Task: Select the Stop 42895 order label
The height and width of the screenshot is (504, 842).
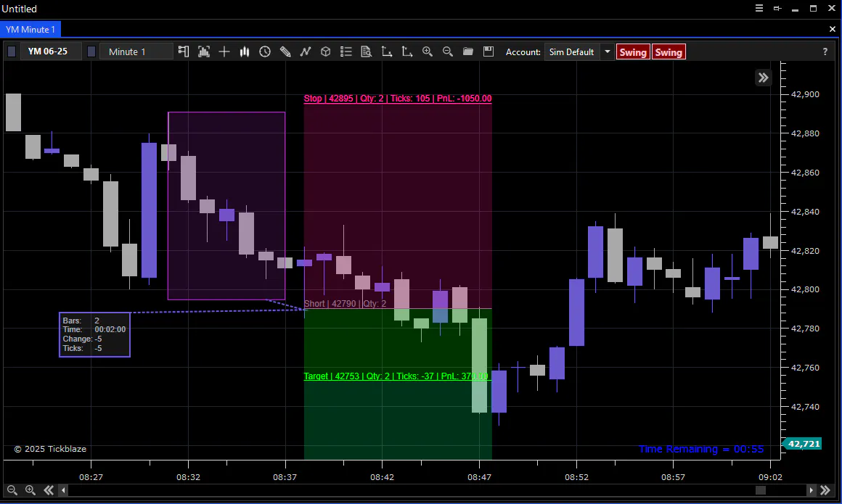Action: [x=397, y=98]
